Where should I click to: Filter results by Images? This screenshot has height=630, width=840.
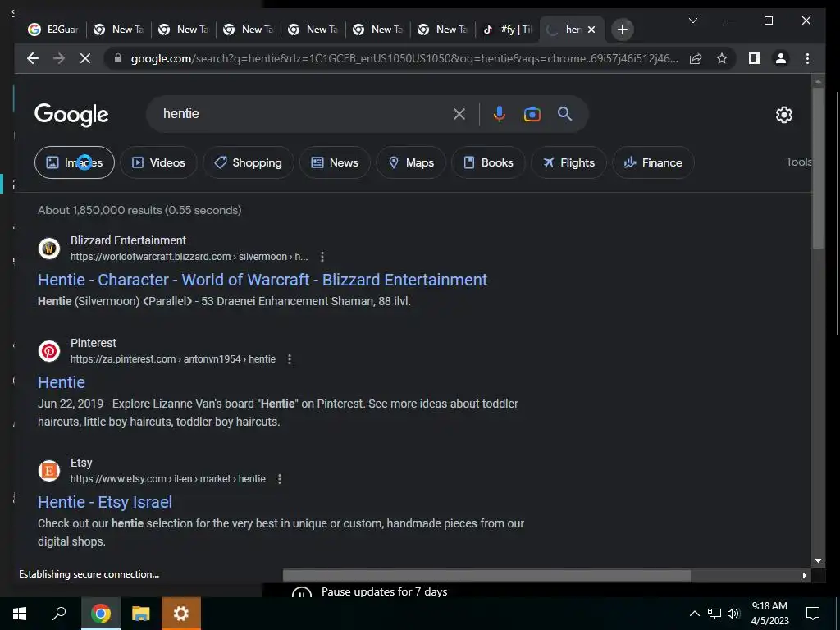pos(75,162)
